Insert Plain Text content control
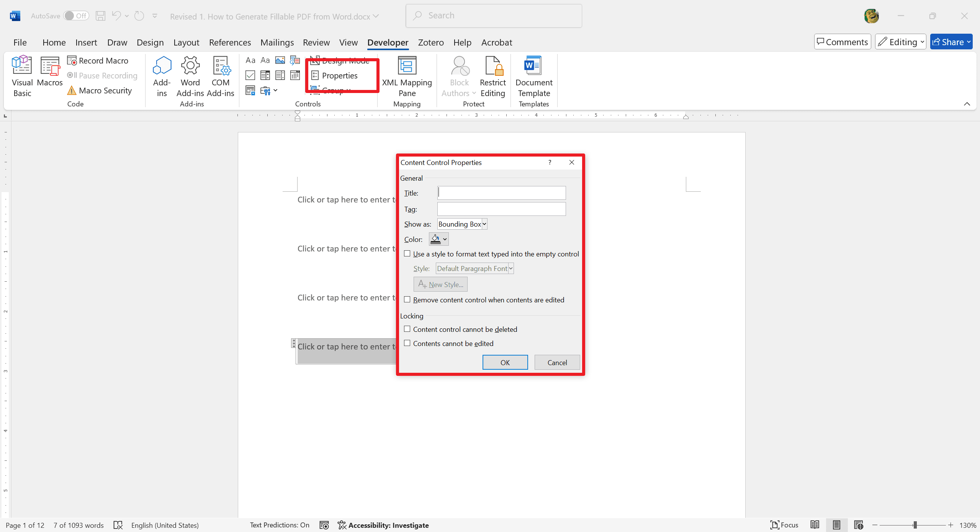Image resolution: width=980 pixels, height=532 pixels. (265, 60)
